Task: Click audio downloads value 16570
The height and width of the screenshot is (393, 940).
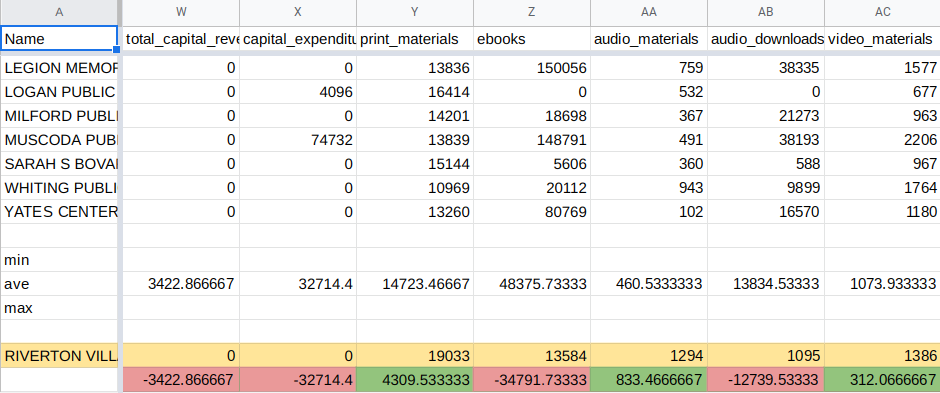Action: (x=766, y=212)
